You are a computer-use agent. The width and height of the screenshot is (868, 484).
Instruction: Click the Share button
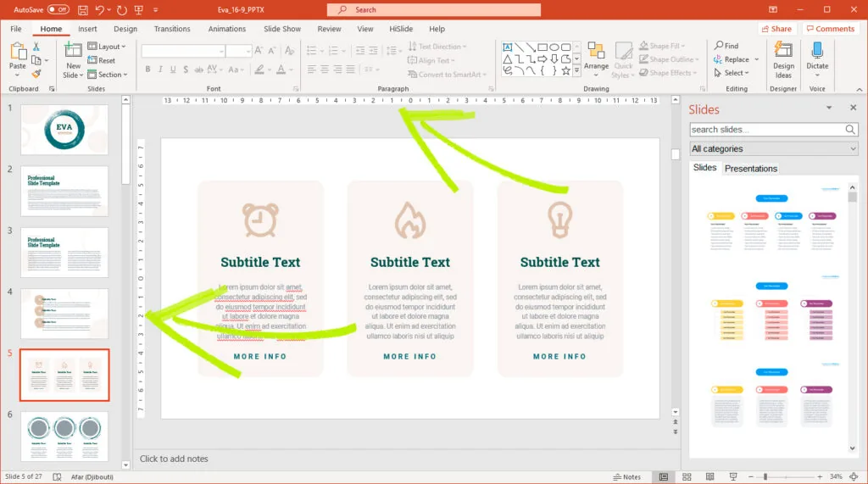tap(776, 29)
